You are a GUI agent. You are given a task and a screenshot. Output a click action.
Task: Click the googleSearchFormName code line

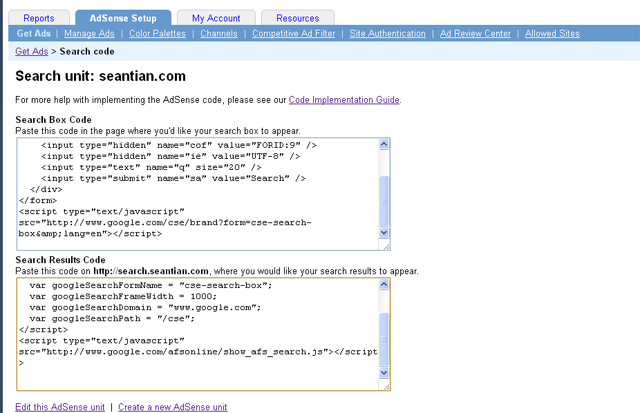(151, 285)
